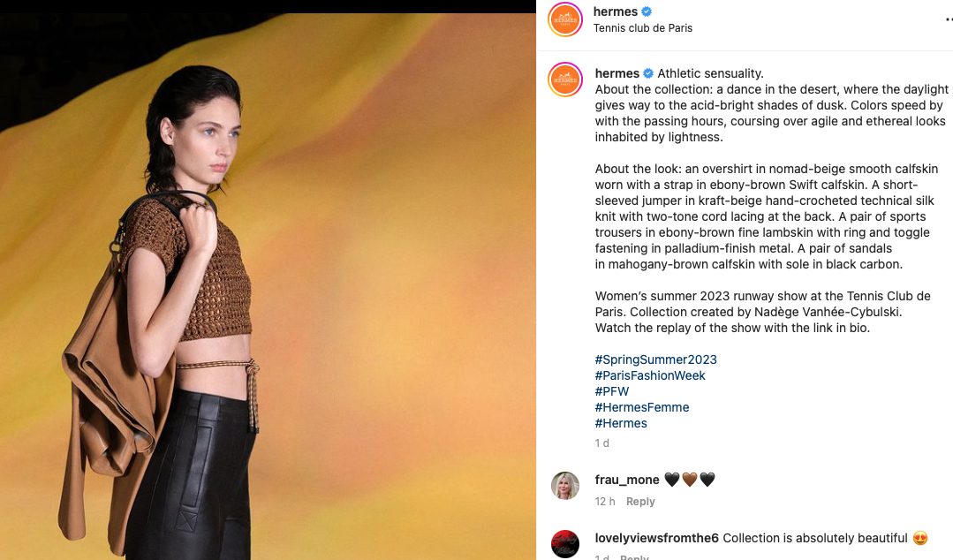953x560 pixels.
Task: Click the Hermes avatar next to caption
Action: [564, 79]
